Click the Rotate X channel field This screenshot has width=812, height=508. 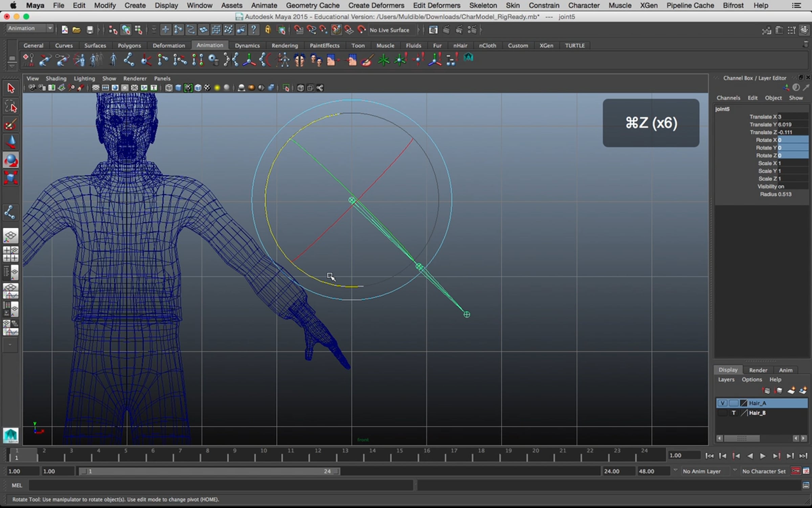tap(792, 140)
